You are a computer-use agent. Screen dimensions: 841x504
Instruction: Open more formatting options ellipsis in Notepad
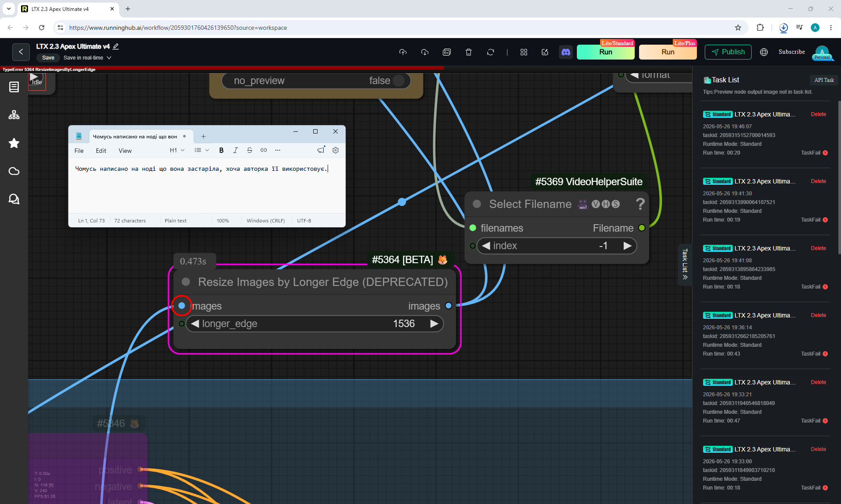point(278,150)
